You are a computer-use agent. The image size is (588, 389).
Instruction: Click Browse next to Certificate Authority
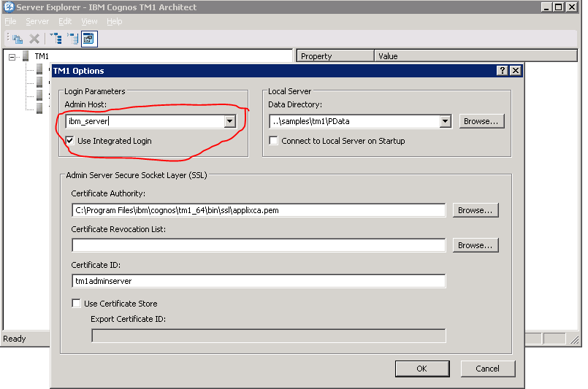point(475,210)
